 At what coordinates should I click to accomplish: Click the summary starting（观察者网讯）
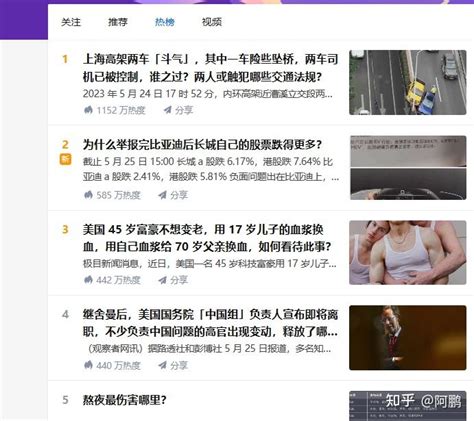pyautogui.click(x=208, y=349)
